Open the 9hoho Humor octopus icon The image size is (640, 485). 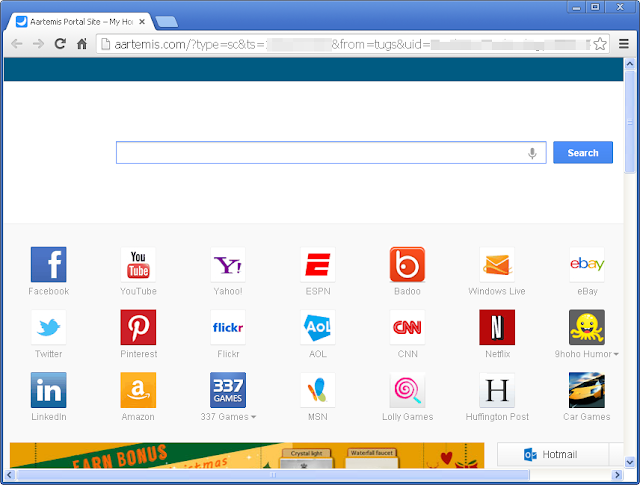pyautogui.click(x=587, y=327)
